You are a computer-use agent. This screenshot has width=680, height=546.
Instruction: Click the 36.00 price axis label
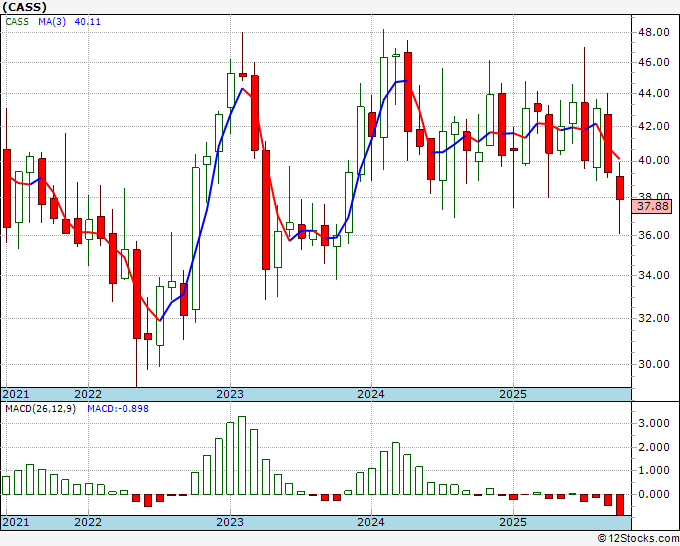pyautogui.click(x=653, y=235)
